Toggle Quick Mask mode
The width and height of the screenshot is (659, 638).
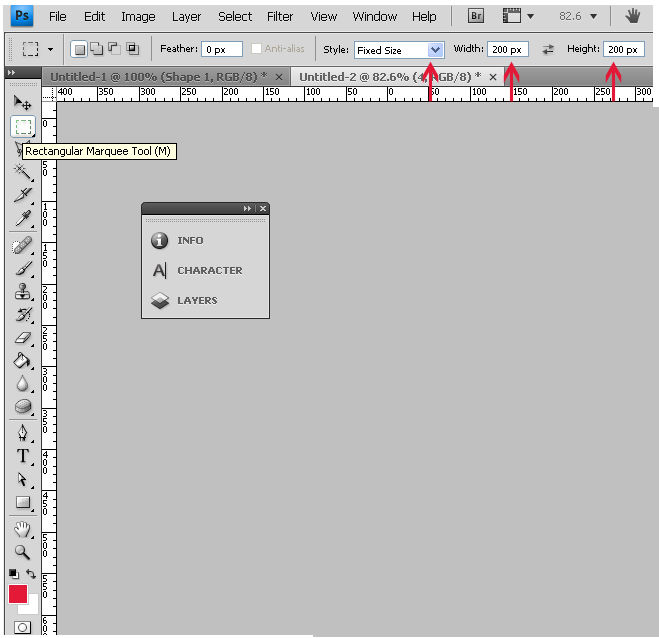pos(22,627)
